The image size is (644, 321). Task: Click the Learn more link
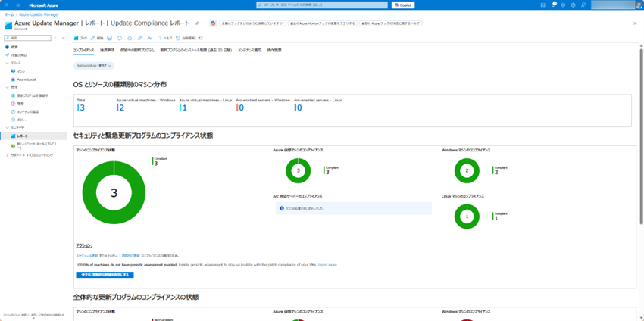click(x=327, y=265)
